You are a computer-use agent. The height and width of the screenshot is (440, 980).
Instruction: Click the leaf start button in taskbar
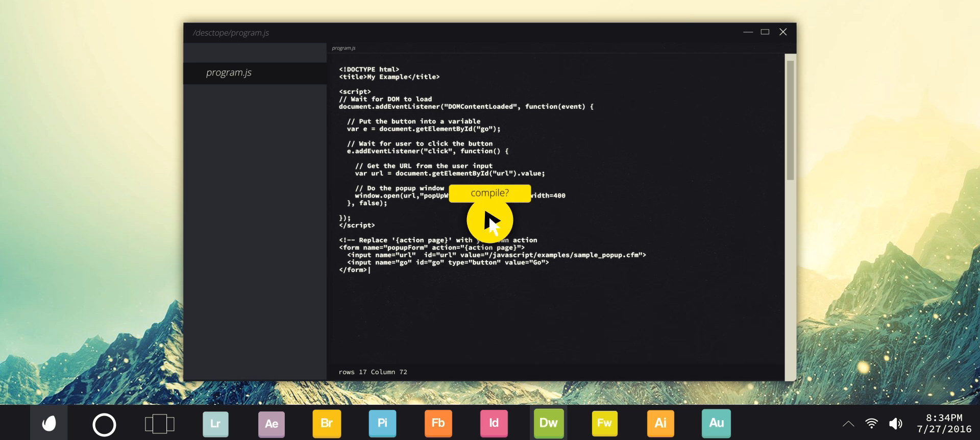click(x=48, y=423)
